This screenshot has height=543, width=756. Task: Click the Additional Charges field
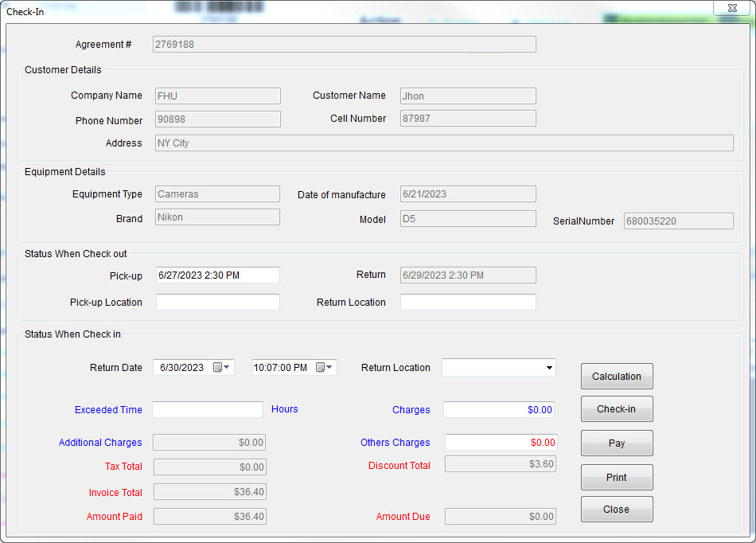[209, 442]
